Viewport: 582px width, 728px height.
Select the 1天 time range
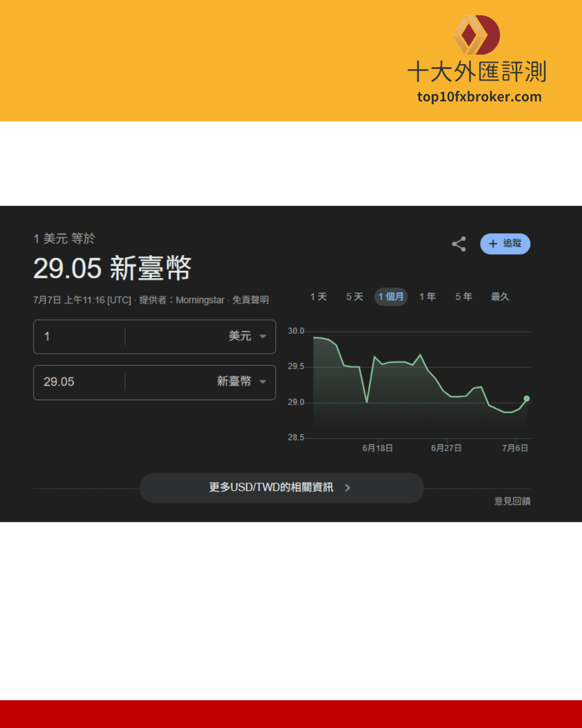[x=318, y=297]
